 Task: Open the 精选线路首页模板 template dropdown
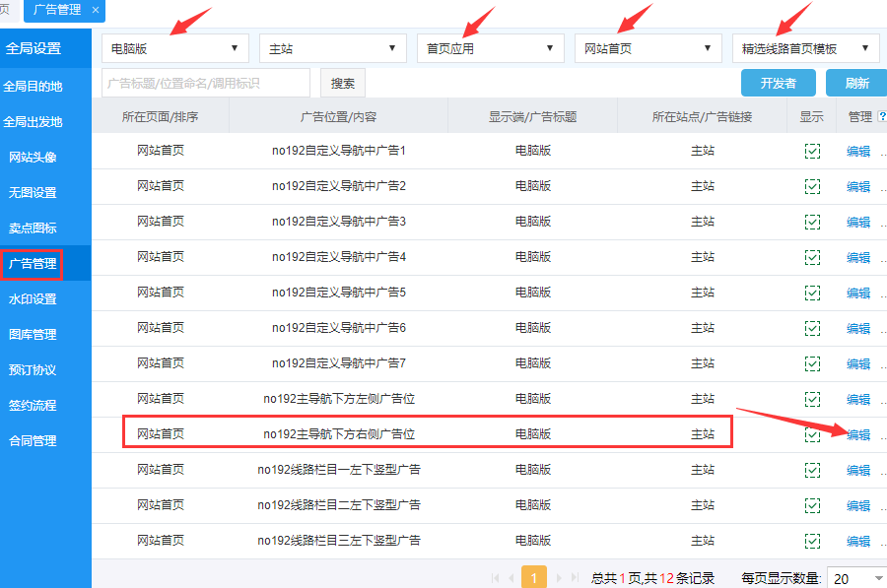tap(806, 47)
